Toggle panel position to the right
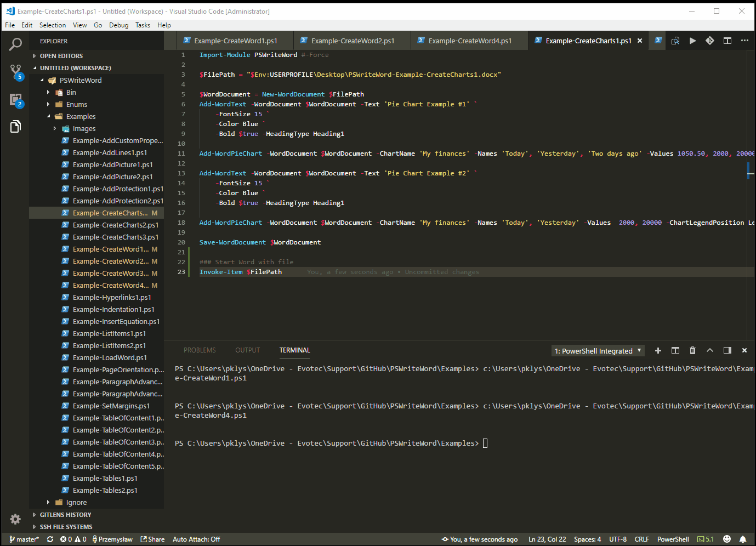 (727, 350)
